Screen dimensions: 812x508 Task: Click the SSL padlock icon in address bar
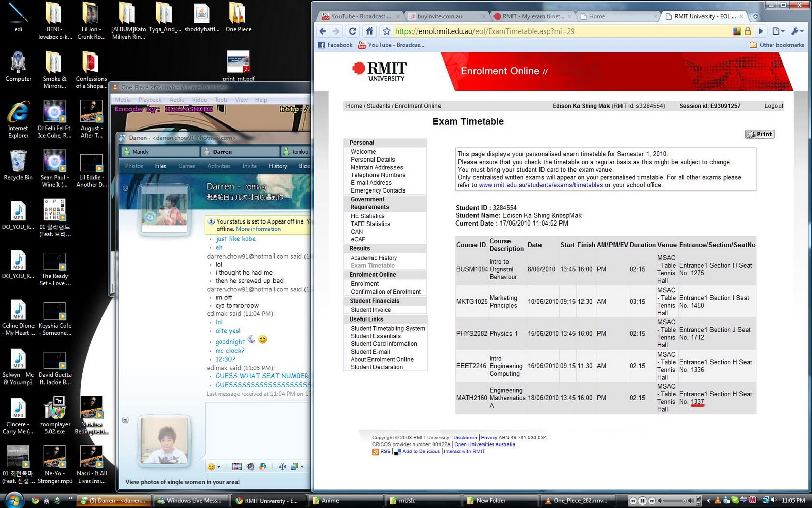tap(748, 31)
